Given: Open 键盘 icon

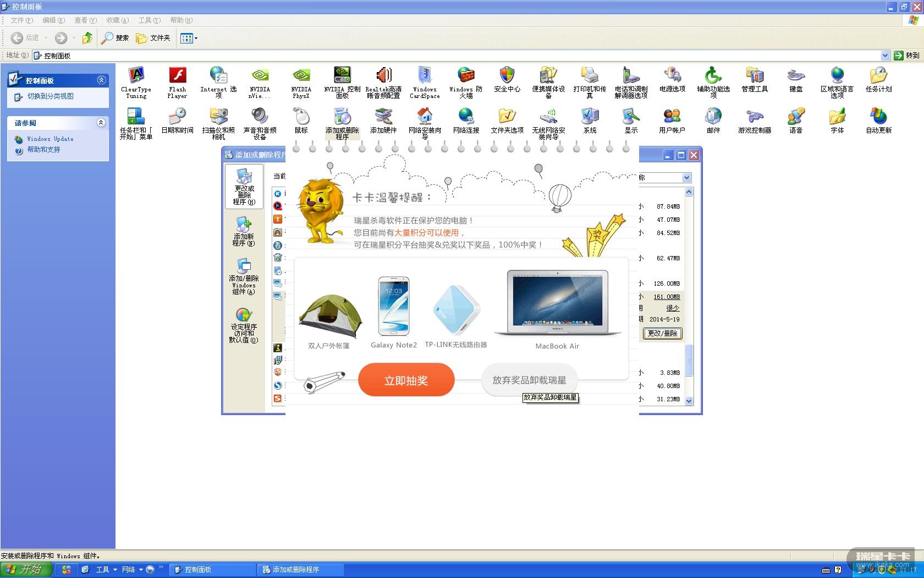Looking at the screenshot, I should 796,79.
